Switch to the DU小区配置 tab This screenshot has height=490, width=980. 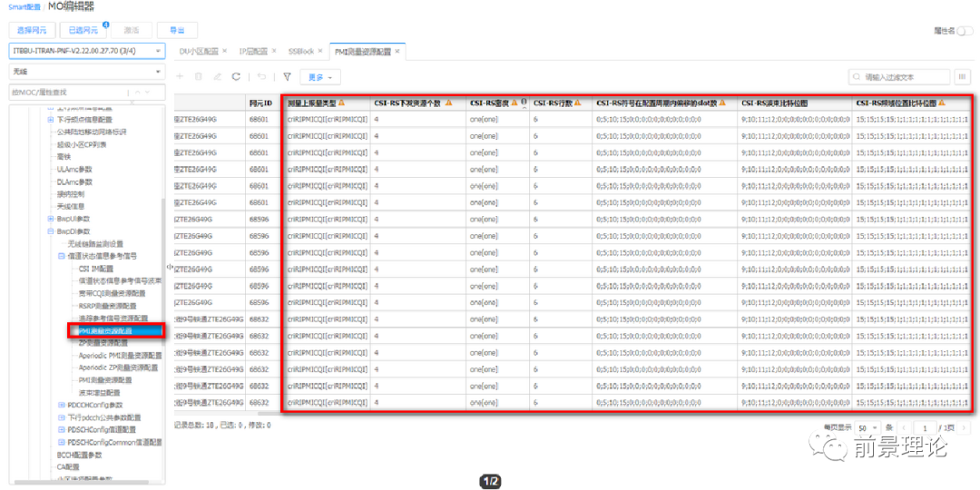point(198,52)
